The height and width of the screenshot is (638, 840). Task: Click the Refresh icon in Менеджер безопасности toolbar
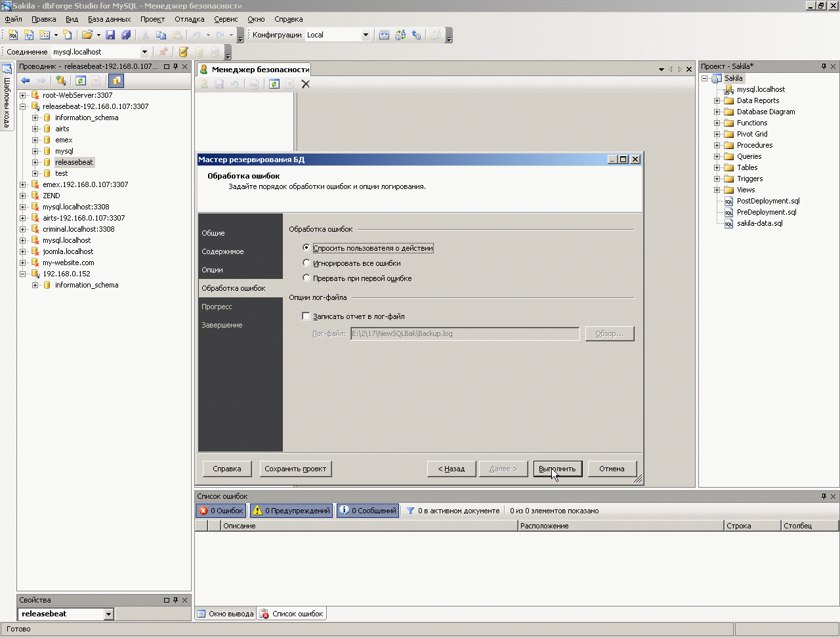(x=274, y=84)
